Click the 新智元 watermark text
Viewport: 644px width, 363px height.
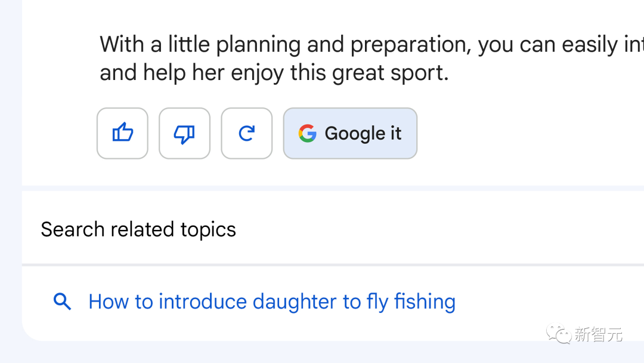599,334
